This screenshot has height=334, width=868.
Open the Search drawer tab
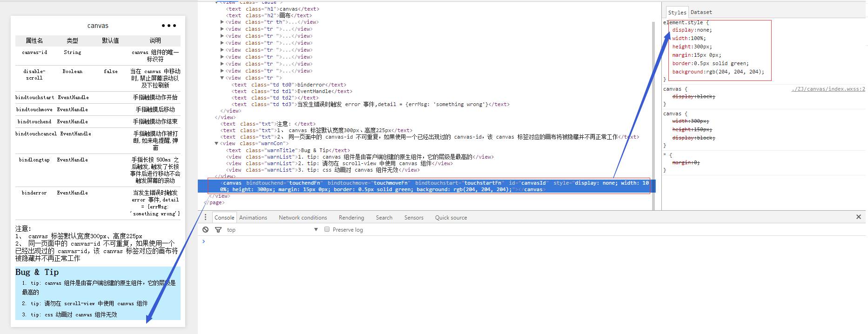pyautogui.click(x=384, y=217)
